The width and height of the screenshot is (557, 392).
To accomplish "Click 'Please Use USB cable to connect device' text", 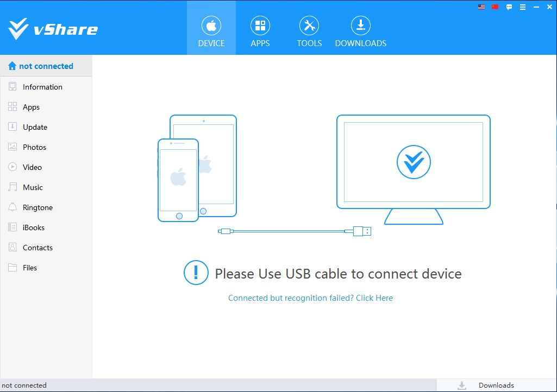I will 338,274.
